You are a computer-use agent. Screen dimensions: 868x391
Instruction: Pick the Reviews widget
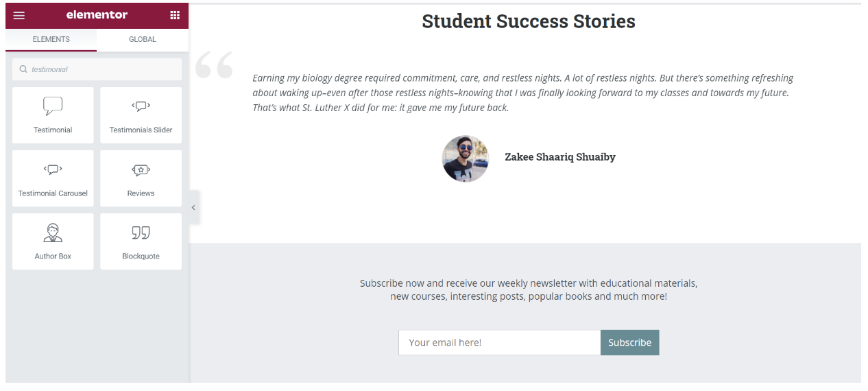[x=141, y=178]
